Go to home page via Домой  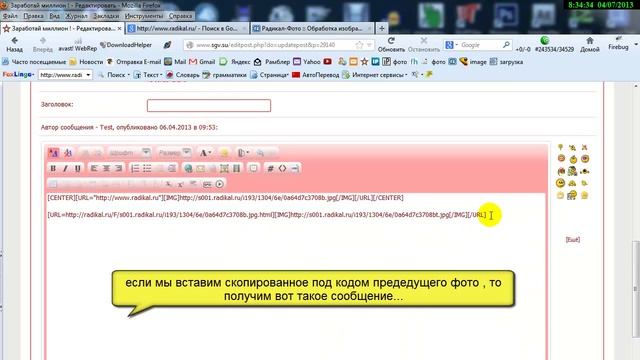click(590, 44)
